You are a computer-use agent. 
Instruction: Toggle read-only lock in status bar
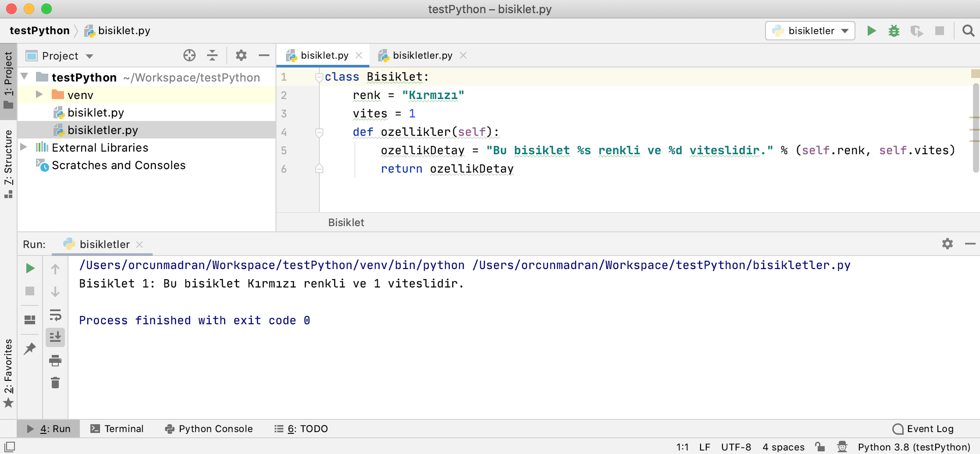click(x=819, y=447)
